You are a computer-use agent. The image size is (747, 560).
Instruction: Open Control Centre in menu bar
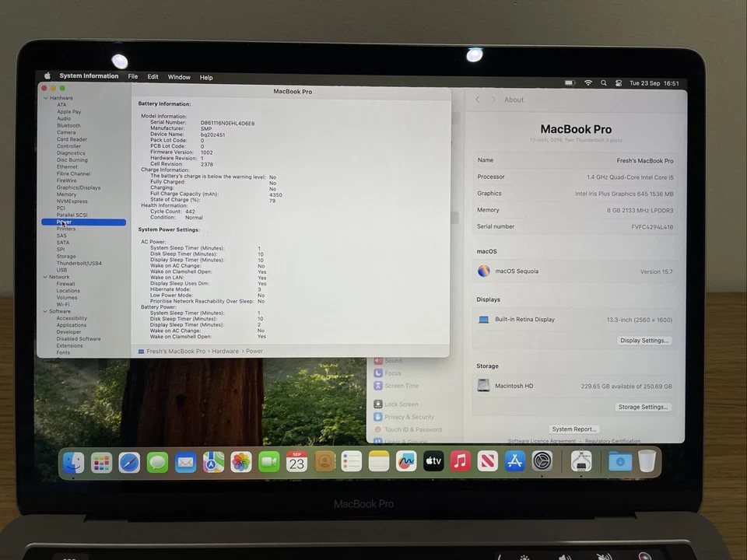[x=619, y=83]
